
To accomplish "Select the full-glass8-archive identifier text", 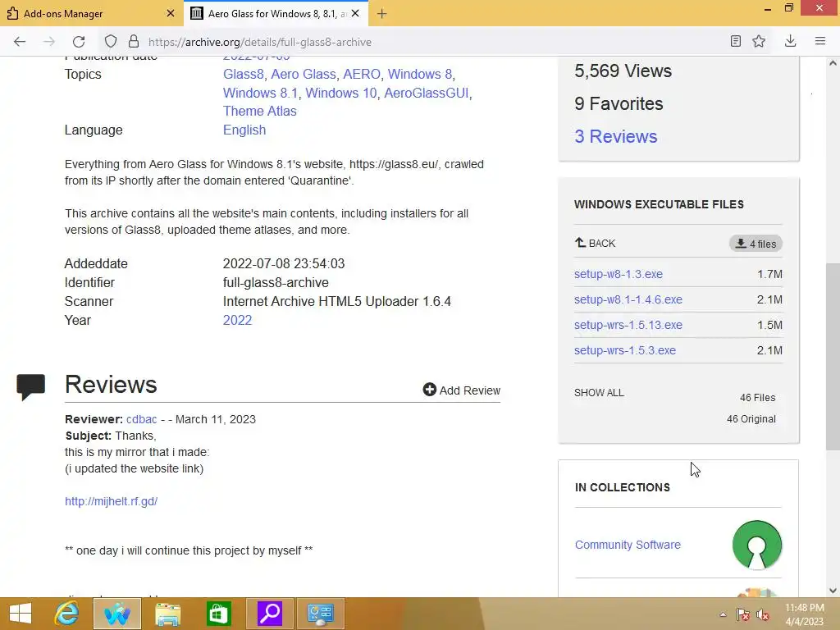I will point(276,282).
